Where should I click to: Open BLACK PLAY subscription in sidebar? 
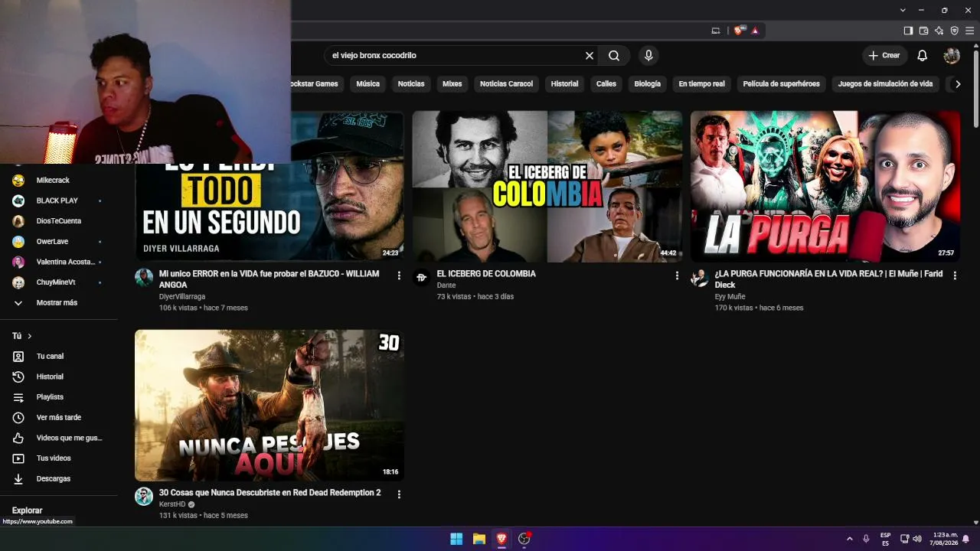59,201
